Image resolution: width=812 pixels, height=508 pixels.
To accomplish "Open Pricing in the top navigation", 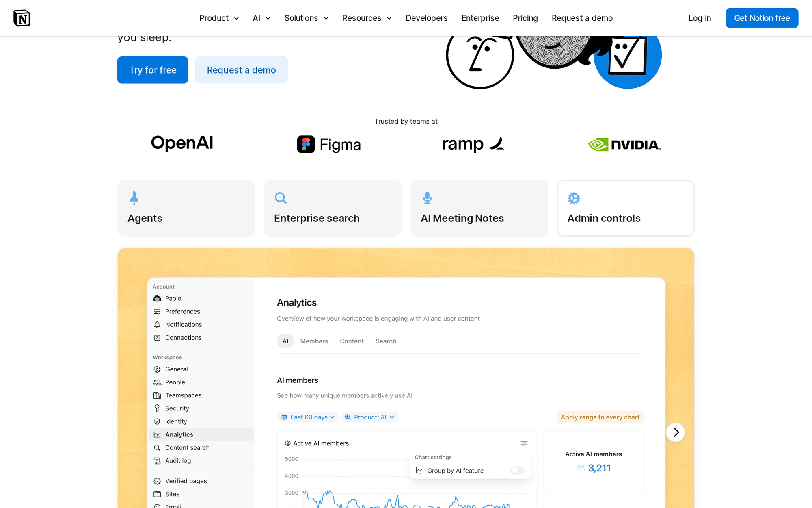I will [525, 18].
